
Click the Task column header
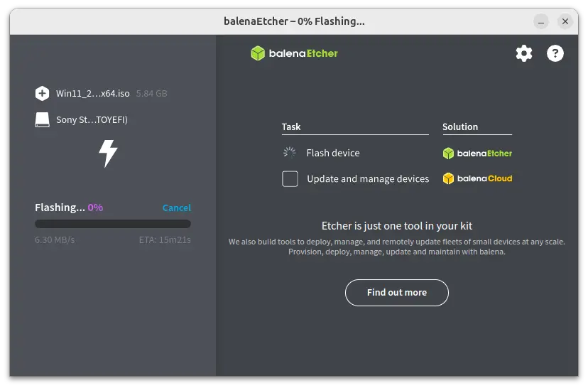[291, 126]
